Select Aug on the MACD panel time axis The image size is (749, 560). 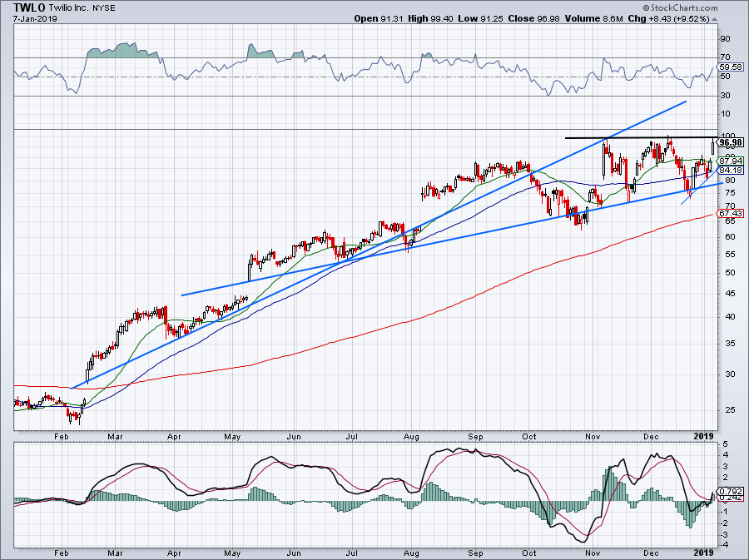[411, 553]
